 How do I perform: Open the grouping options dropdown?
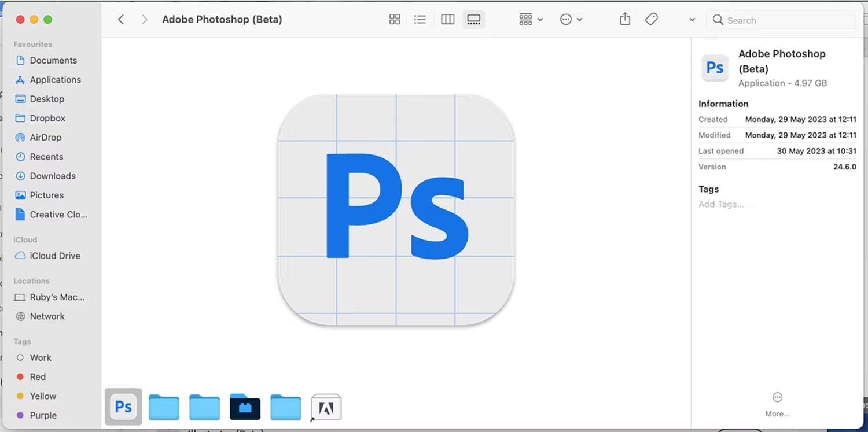point(529,19)
